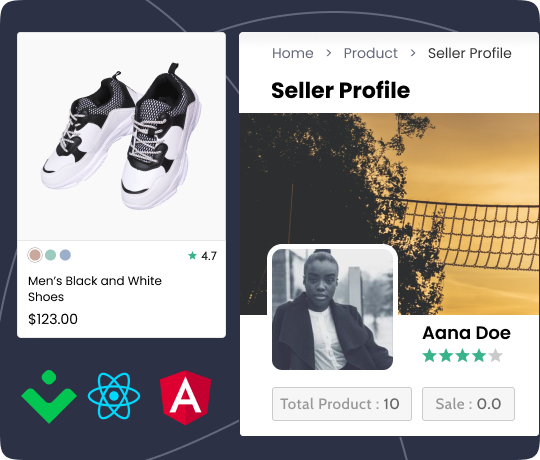Select the beige color swatch option
The image size is (540, 460).
click(35, 255)
